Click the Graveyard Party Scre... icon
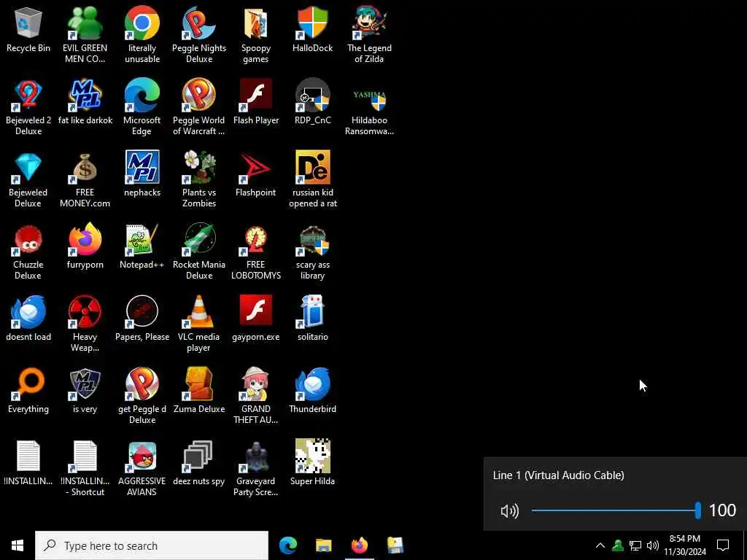The height and width of the screenshot is (560, 747). [256, 469]
